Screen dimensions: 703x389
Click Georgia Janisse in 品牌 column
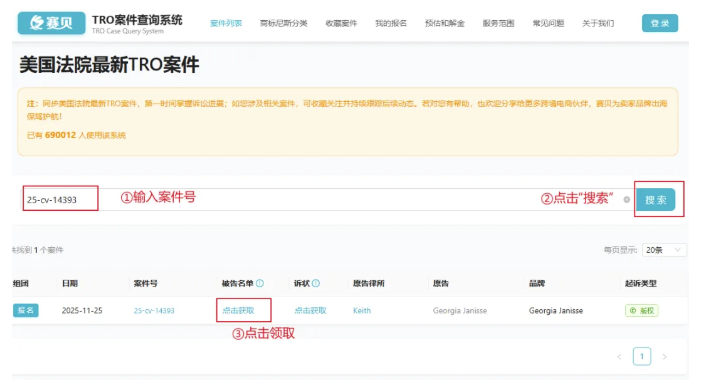(556, 311)
